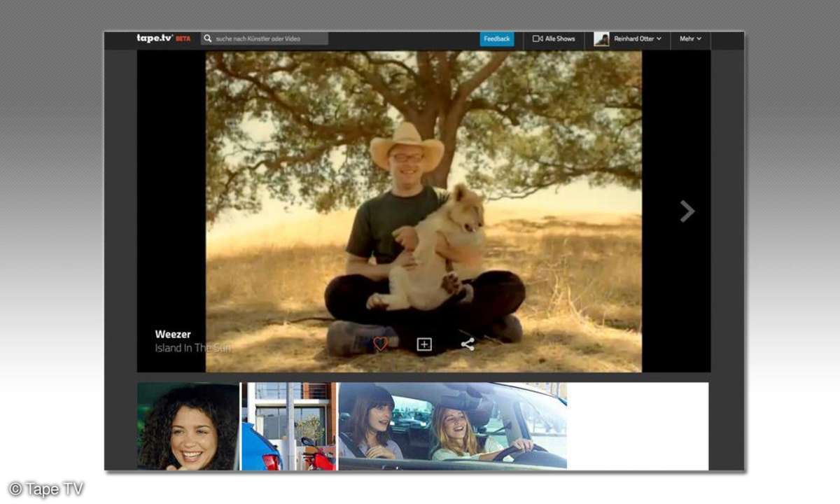
Task: Open thumbnail of two women in car
Action: pyautogui.click(x=453, y=426)
